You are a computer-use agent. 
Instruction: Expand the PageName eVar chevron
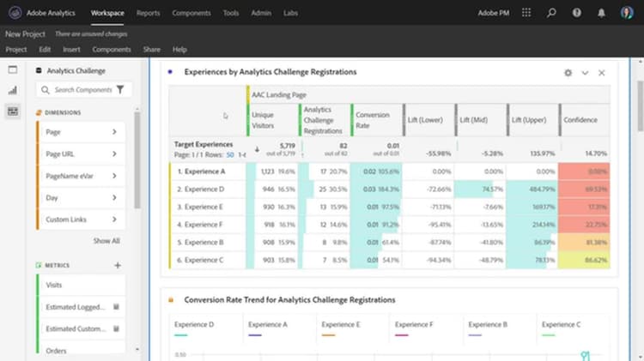114,176
